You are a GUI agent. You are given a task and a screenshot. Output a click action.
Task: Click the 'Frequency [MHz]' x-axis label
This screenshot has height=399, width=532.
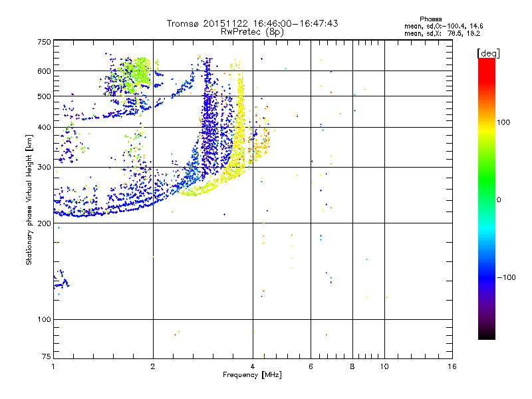tap(252, 375)
